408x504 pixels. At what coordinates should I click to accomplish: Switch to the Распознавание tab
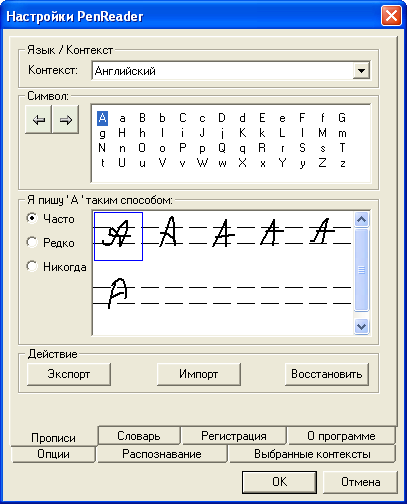click(162, 454)
